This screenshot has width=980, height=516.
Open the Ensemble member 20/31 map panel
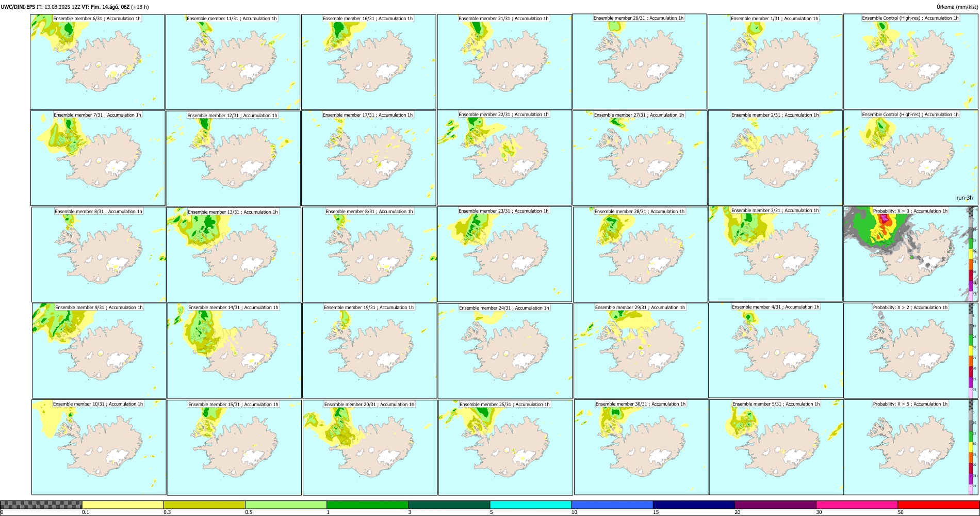click(x=370, y=447)
